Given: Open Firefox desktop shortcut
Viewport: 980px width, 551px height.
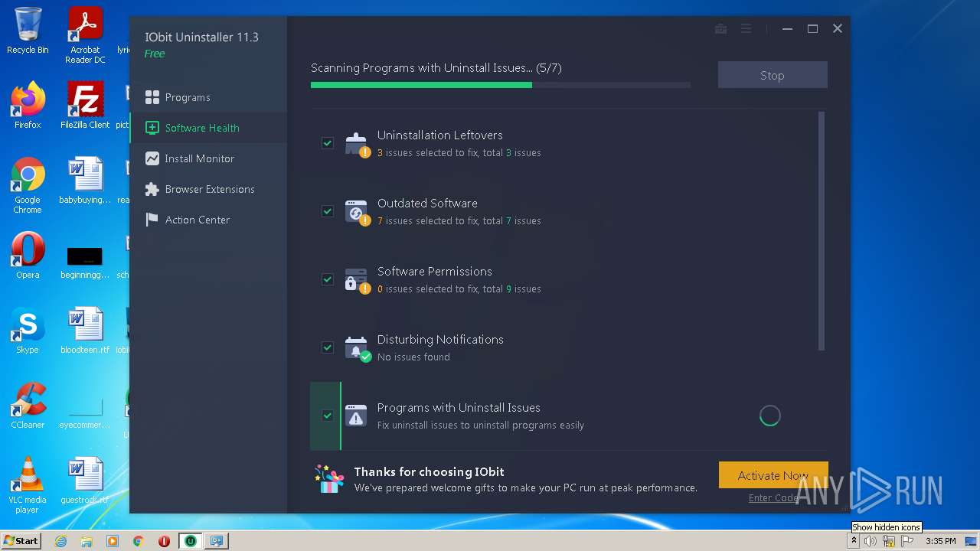Looking at the screenshot, I should click(28, 106).
